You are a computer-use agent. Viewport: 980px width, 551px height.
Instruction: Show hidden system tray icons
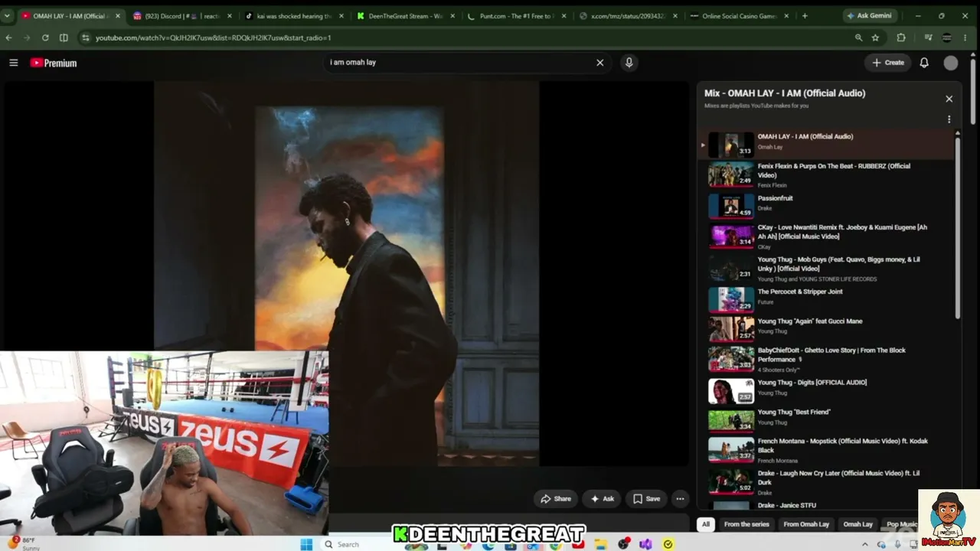865,544
